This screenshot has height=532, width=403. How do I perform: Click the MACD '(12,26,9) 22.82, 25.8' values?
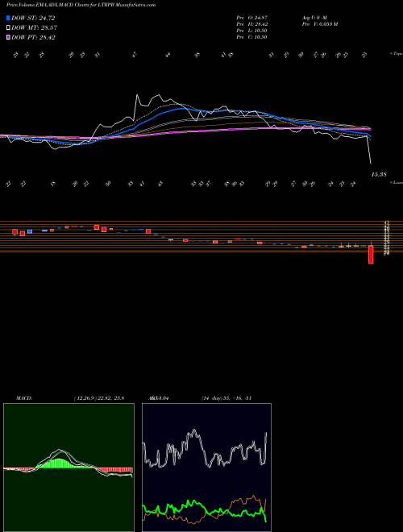tap(98, 398)
